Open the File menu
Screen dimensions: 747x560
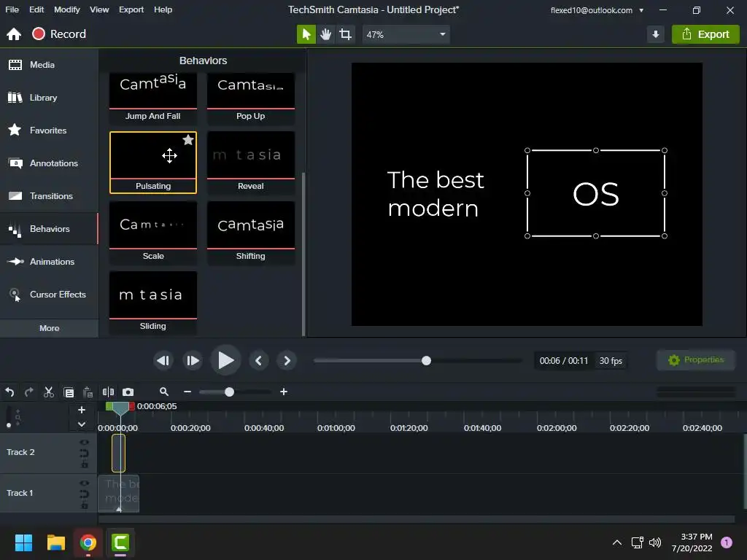(12, 9)
